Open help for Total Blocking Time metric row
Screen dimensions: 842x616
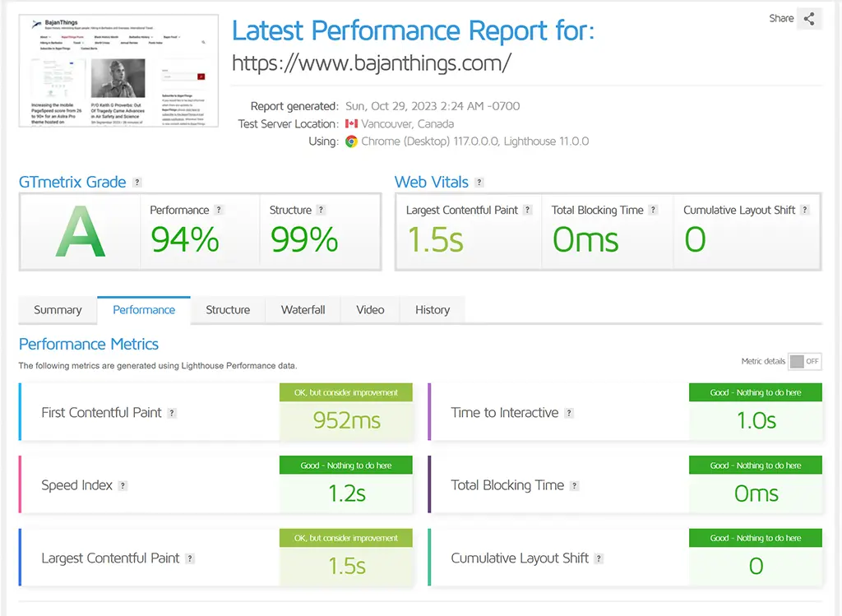point(575,485)
